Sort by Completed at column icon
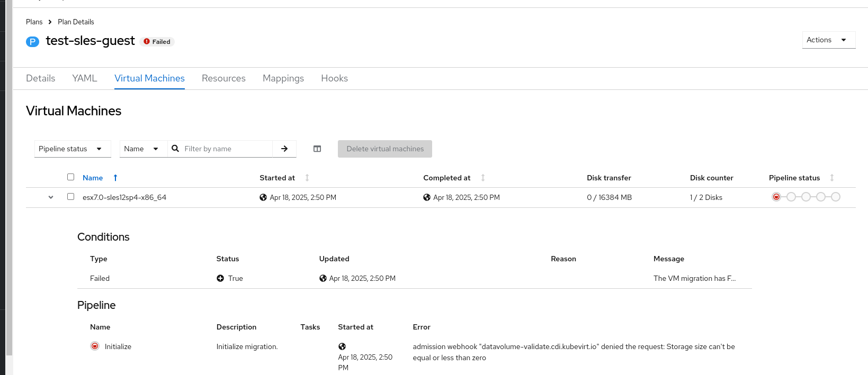 click(x=483, y=178)
